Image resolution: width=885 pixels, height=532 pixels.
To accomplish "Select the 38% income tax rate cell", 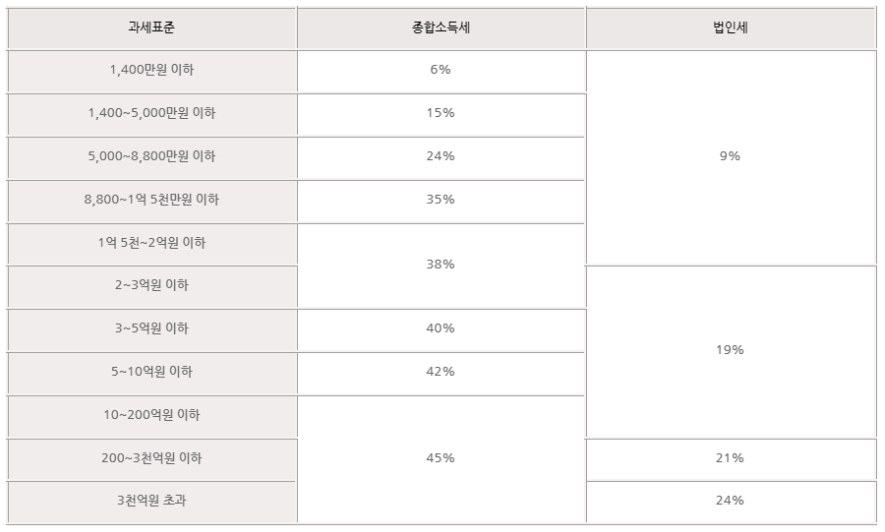I will 440,265.
